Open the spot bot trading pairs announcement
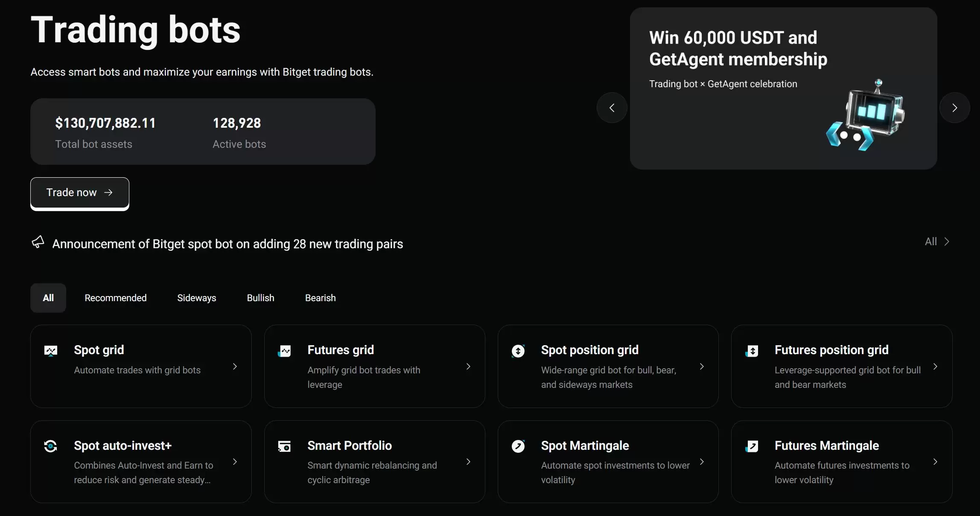 click(x=227, y=244)
